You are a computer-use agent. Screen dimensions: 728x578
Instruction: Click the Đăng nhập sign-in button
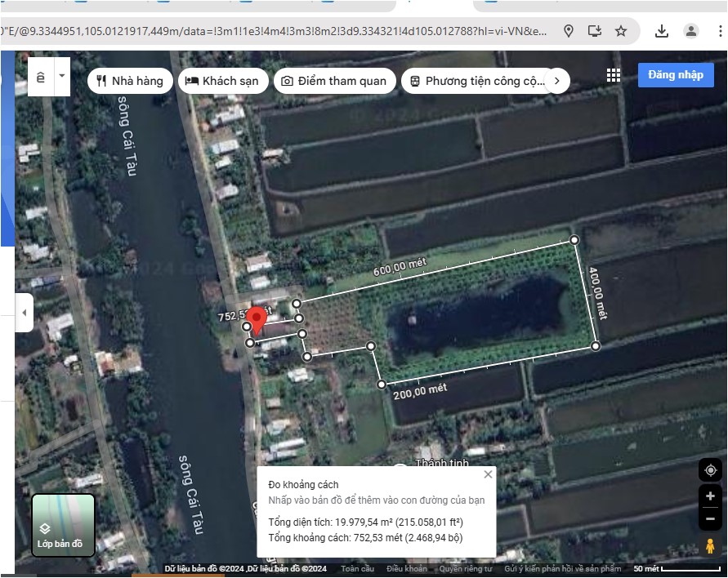[x=675, y=75]
